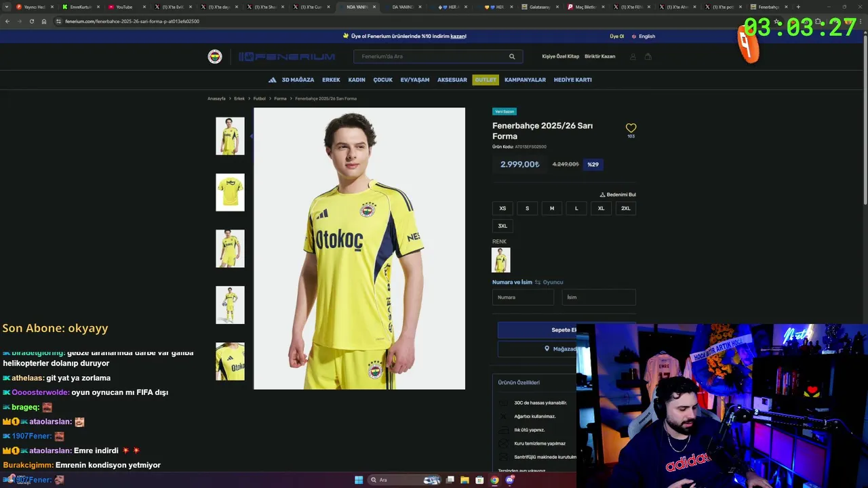Open the ÇOCUK category menu
The height and width of the screenshot is (488, 868).
[382, 80]
